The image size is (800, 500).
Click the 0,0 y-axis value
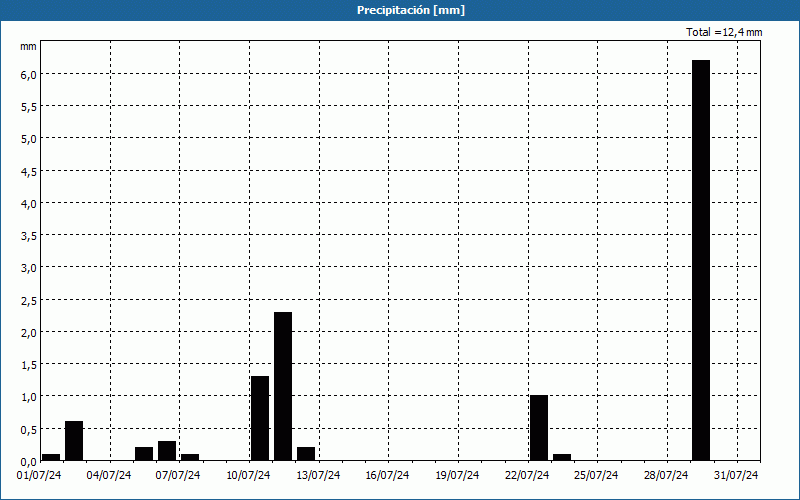point(29,462)
